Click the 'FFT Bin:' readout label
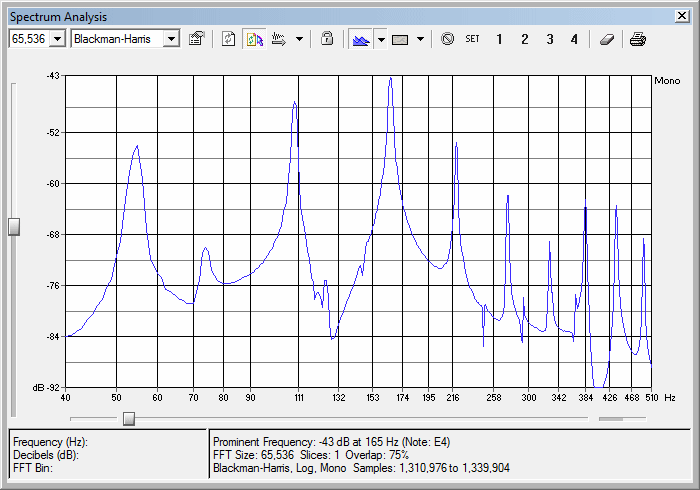The width and height of the screenshot is (700, 490). (33, 468)
